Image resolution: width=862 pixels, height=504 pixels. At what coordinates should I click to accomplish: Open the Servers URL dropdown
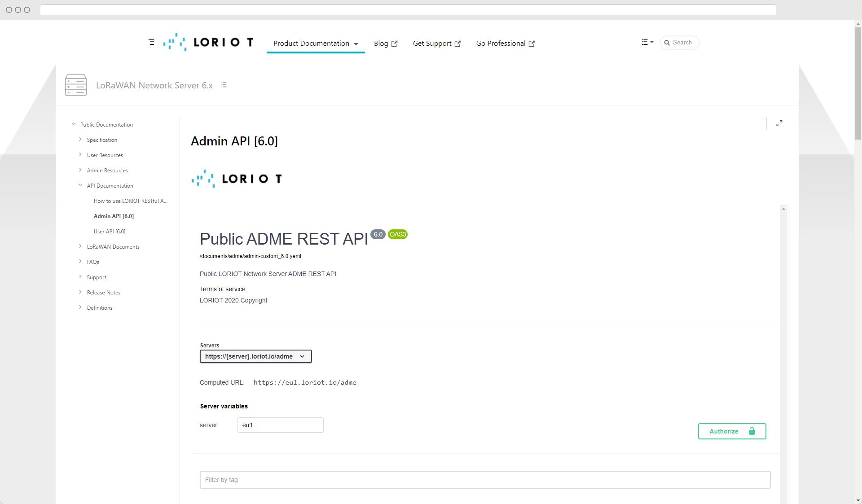tap(256, 356)
